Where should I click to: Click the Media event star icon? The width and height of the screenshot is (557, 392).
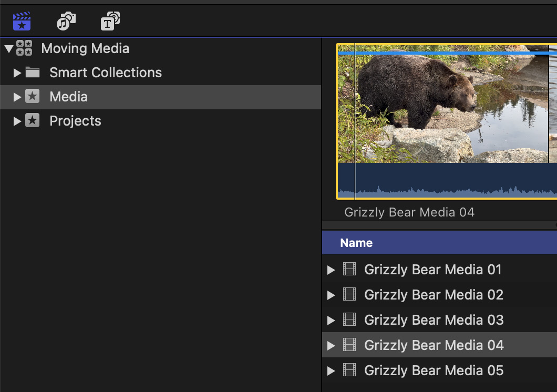[x=33, y=97]
